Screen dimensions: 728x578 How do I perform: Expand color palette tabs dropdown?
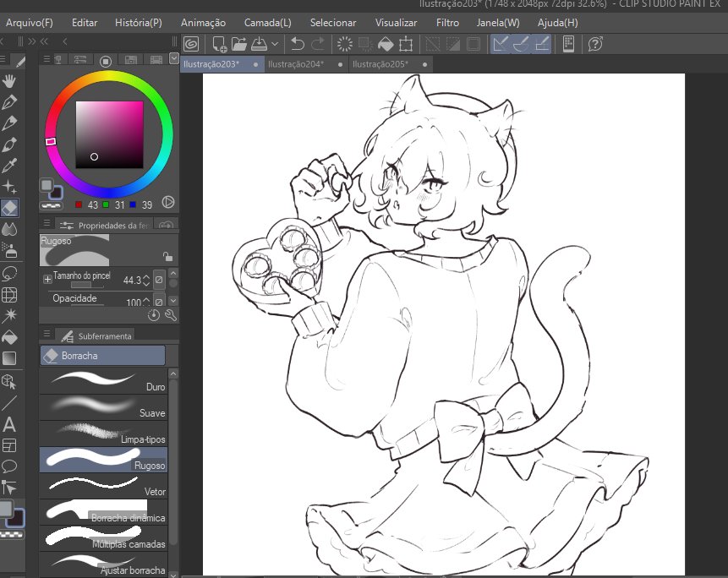(x=173, y=58)
